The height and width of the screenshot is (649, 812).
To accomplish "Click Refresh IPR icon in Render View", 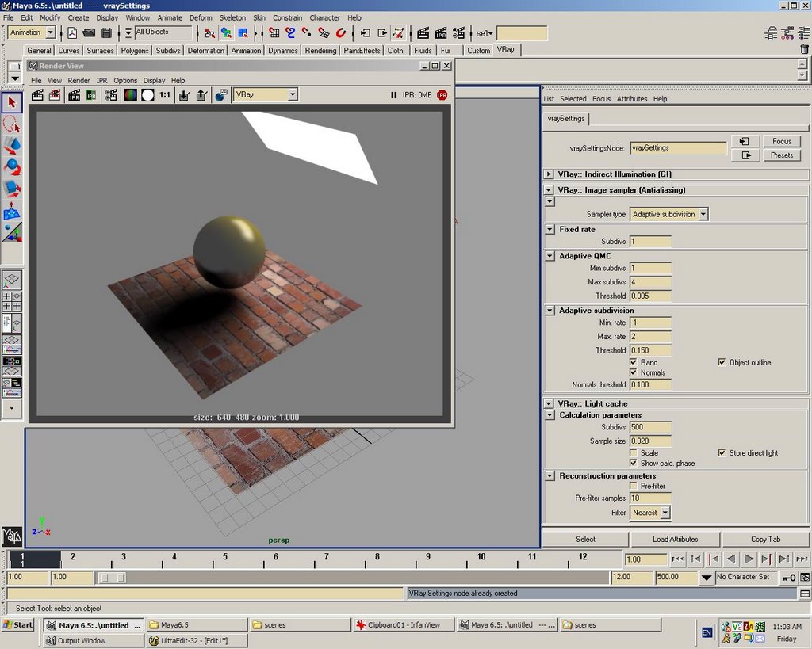I will tap(91, 95).
